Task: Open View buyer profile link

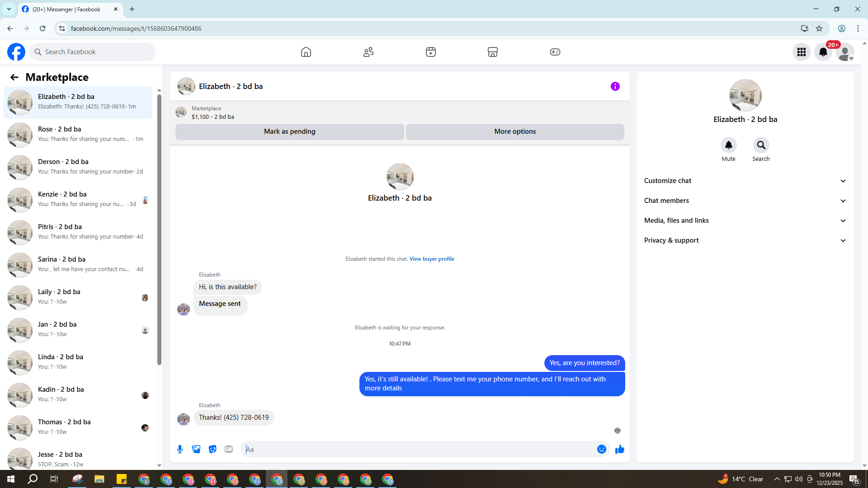Action: point(432,259)
